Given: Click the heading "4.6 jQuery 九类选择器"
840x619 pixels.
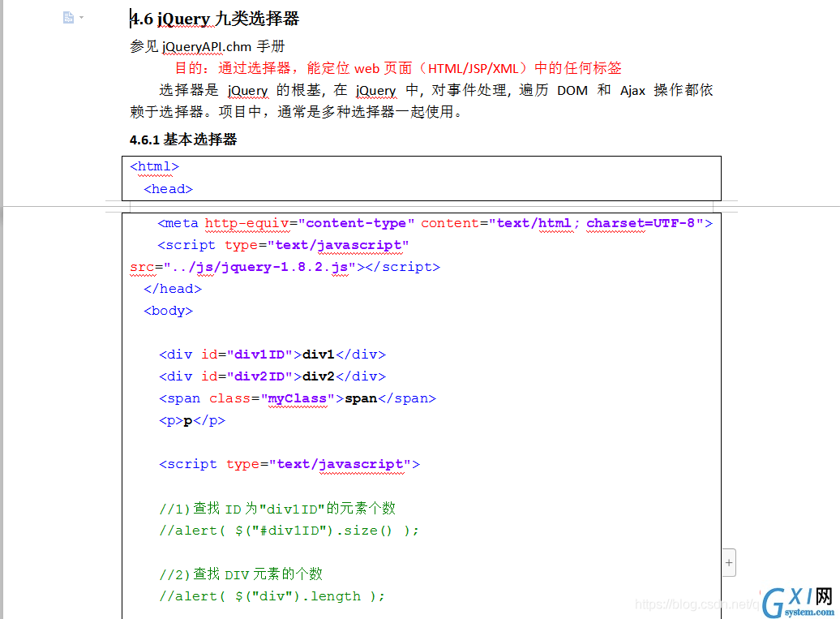Looking at the screenshot, I should (x=214, y=19).
